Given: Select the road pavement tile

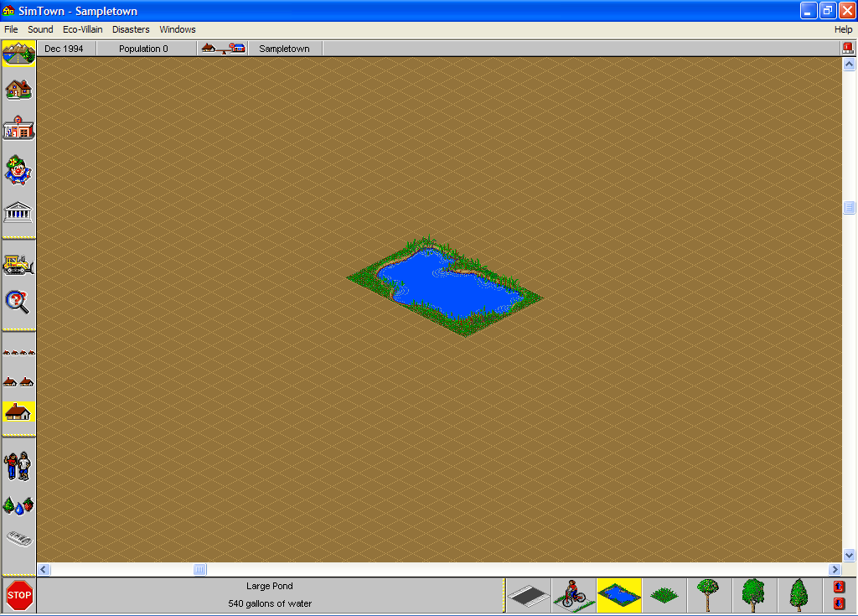Looking at the screenshot, I should [529, 595].
